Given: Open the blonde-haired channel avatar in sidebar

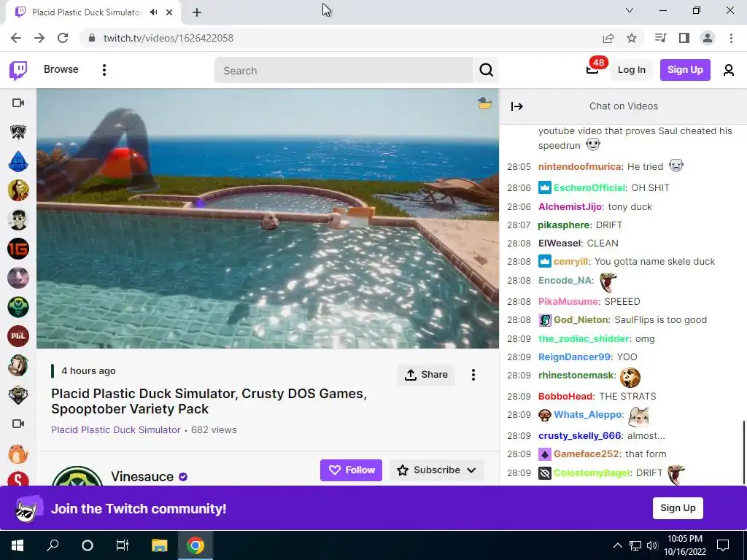Looking at the screenshot, I should (18, 190).
